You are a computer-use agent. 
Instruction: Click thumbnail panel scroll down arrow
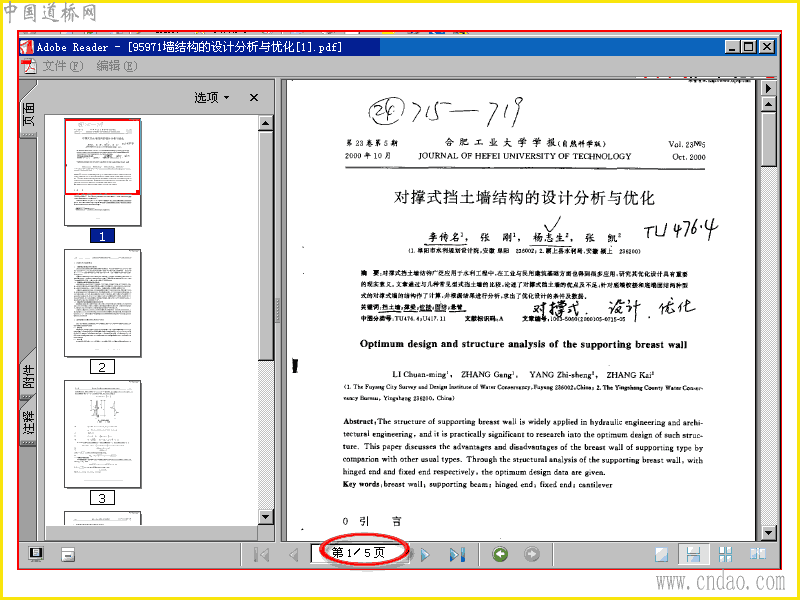(266, 517)
